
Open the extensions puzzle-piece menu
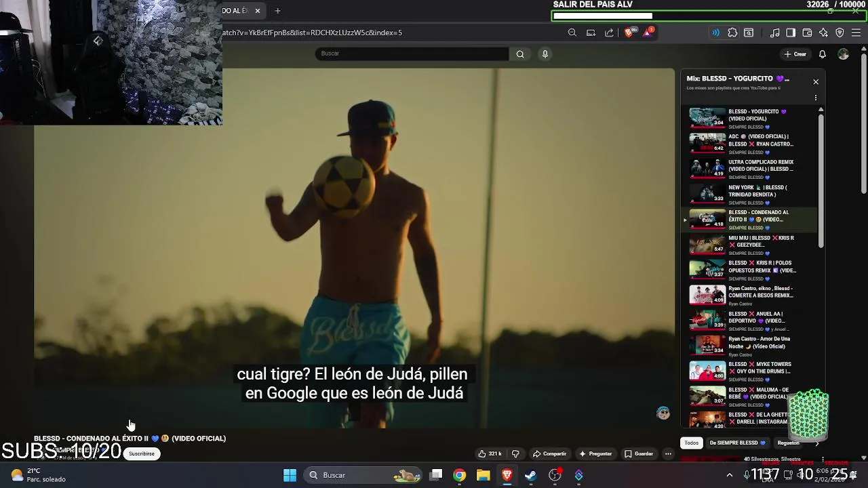pos(732,33)
